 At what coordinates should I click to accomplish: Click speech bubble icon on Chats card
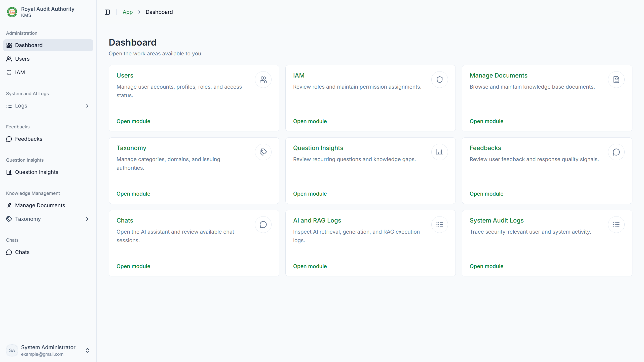(263, 225)
